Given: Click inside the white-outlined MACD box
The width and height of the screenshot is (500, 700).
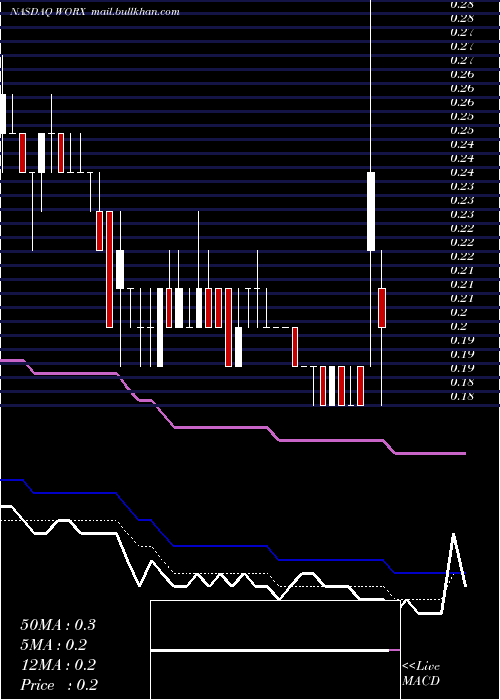Looking at the screenshot, I should point(275,650).
